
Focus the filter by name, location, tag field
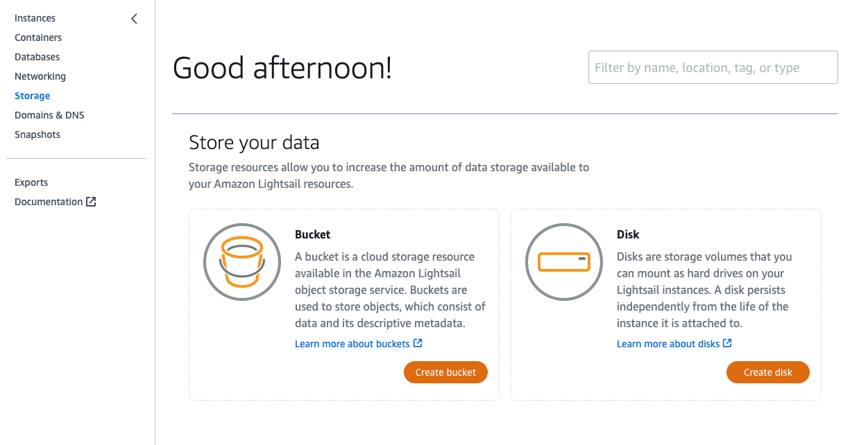tap(713, 67)
